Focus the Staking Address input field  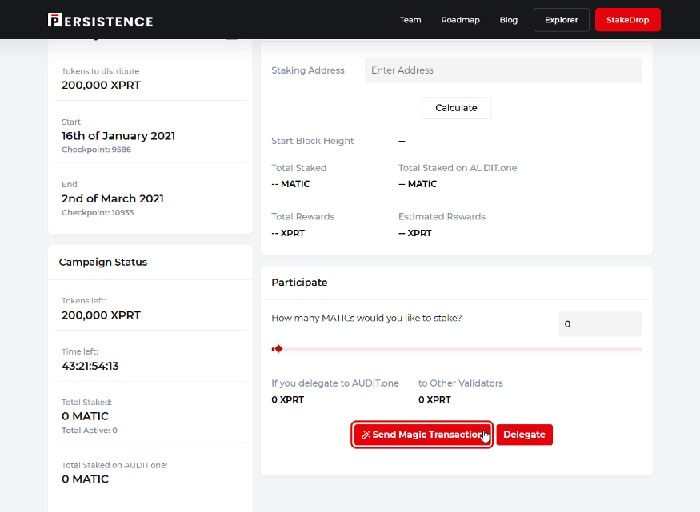pos(503,71)
